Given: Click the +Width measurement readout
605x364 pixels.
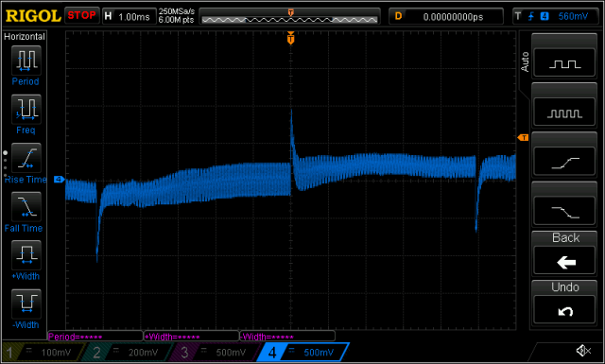Looking at the screenshot, I should (191, 337).
